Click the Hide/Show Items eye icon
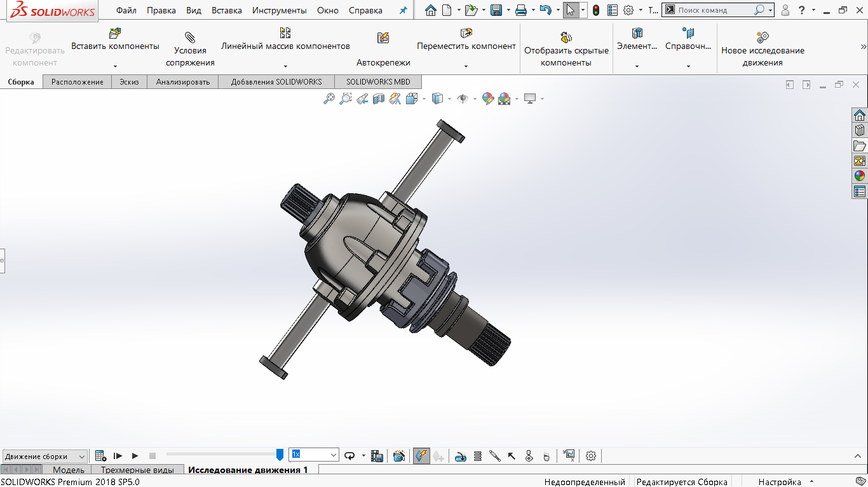This screenshot has width=868, height=487. [x=463, y=99]
